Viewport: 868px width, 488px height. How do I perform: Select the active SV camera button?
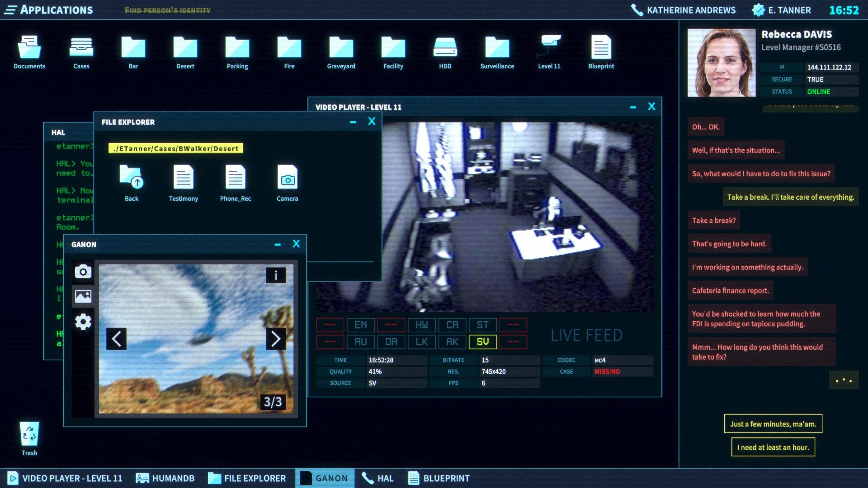483,342
